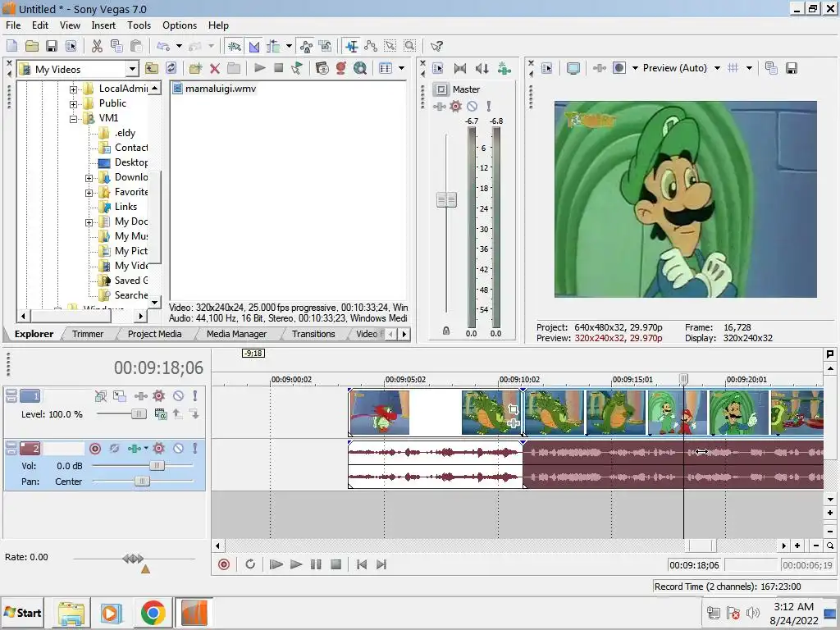
Task: Click the New project icon
Action: pyautogui.click(x=11, y=46)
